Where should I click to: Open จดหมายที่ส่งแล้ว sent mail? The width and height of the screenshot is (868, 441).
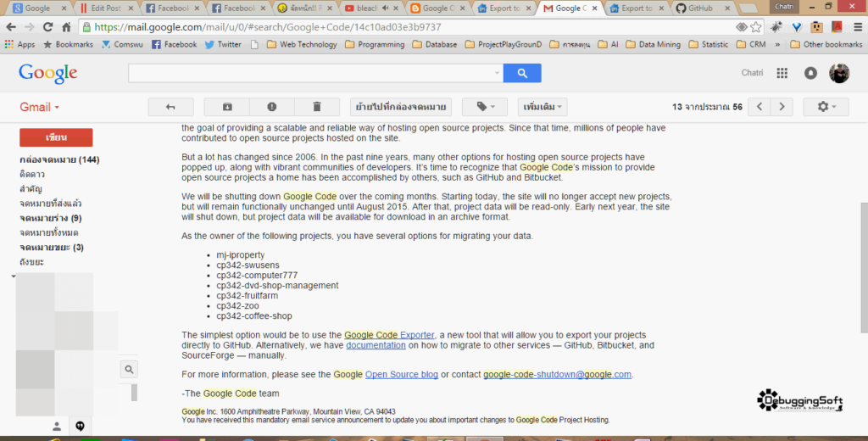point(50,204)
